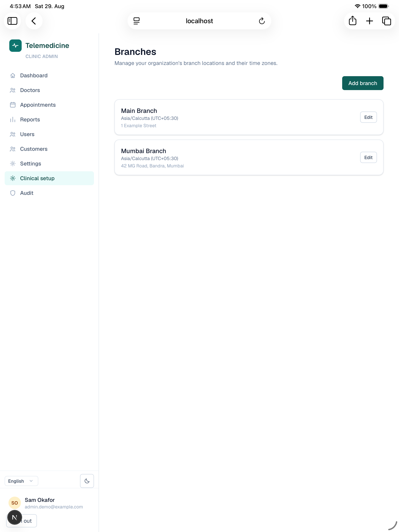
Task: Click the battery status icon
Action: 383,6
